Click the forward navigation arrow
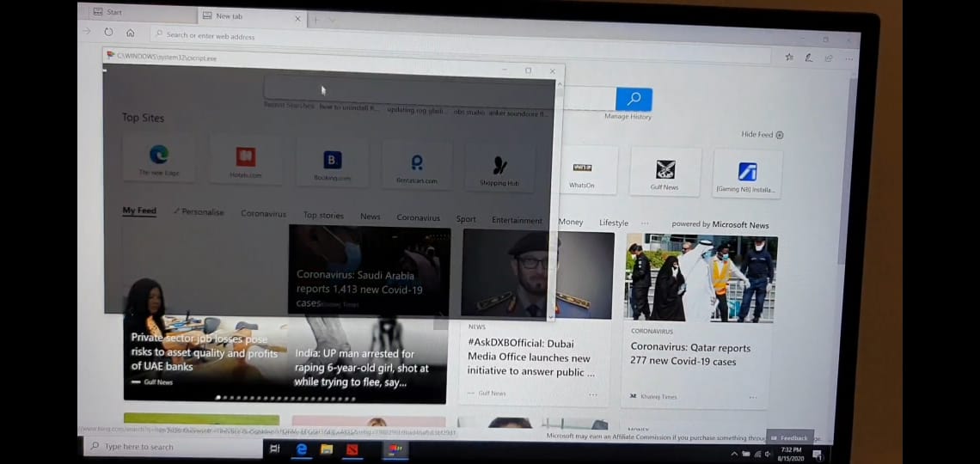This screenshot has width=980, height=464. [87, 31]
